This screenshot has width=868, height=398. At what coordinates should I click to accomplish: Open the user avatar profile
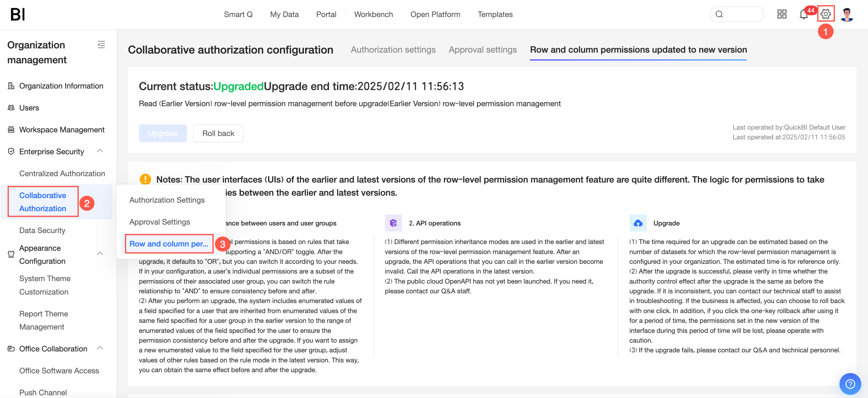click(847, 15)
